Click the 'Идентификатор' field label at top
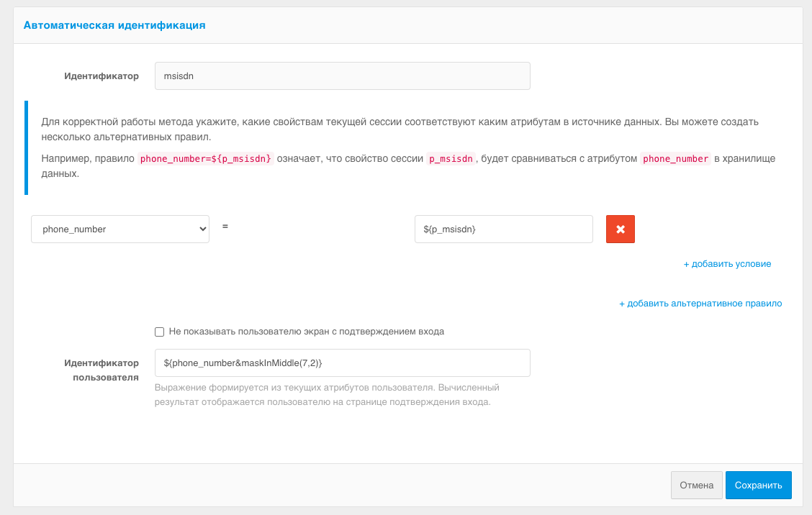This screenshot has width=812, height=515. coord(101,76)
